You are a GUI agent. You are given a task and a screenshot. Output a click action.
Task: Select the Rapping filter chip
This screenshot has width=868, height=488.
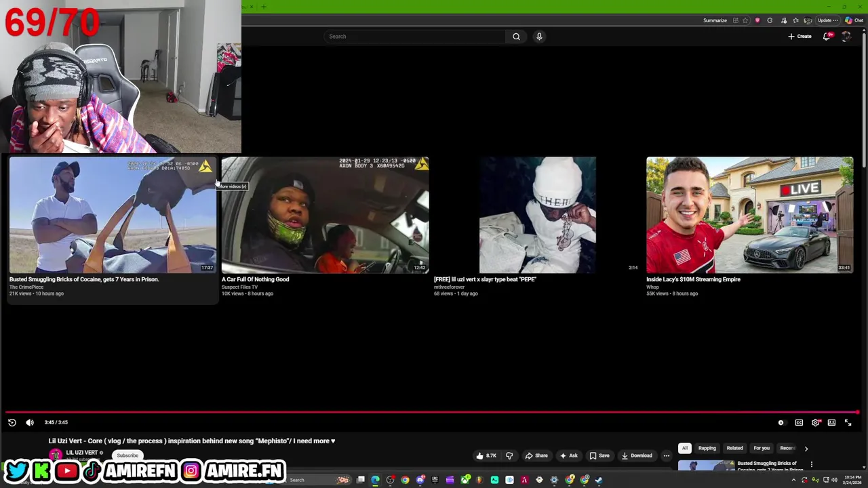[707, 448]
